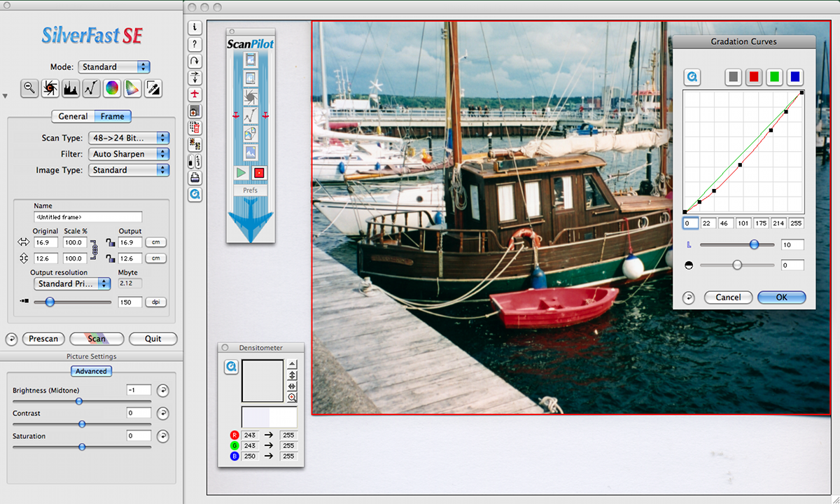
Task: Expand the Filter Auto Sharpen dropdown
Action: click(x=129, y=154)
